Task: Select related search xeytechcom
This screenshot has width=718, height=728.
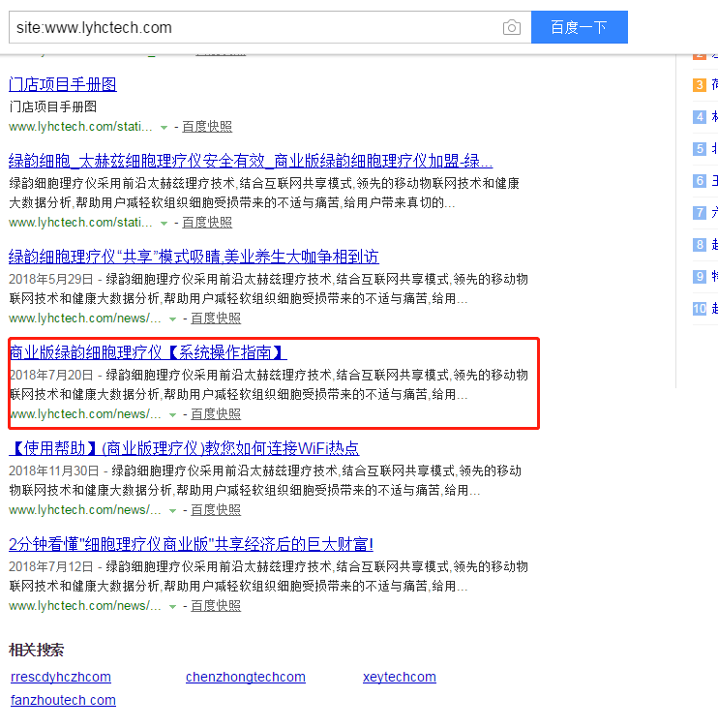Action: click(400, 677)
